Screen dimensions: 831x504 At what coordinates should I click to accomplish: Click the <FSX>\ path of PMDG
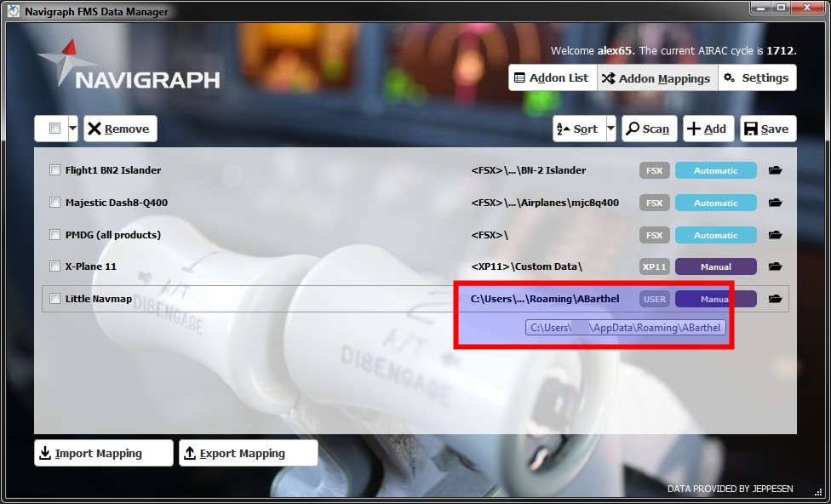490,235
